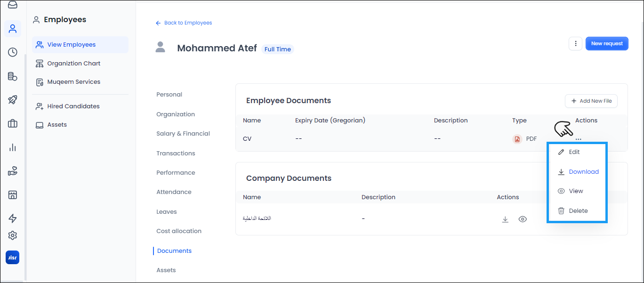The image size is (644, 283).
Task: Open the Employees section in the sidebar
Action: click(x=13, y=28)
